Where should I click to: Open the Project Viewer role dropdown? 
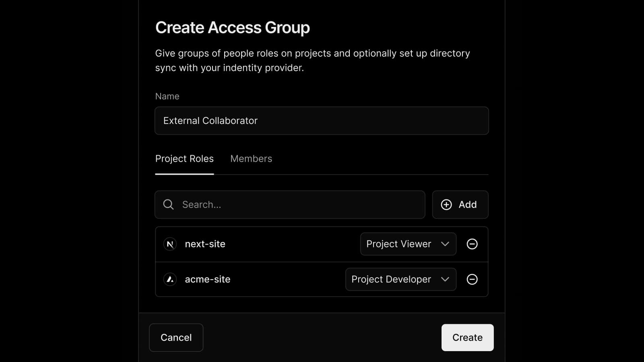[x=398, y=244]
